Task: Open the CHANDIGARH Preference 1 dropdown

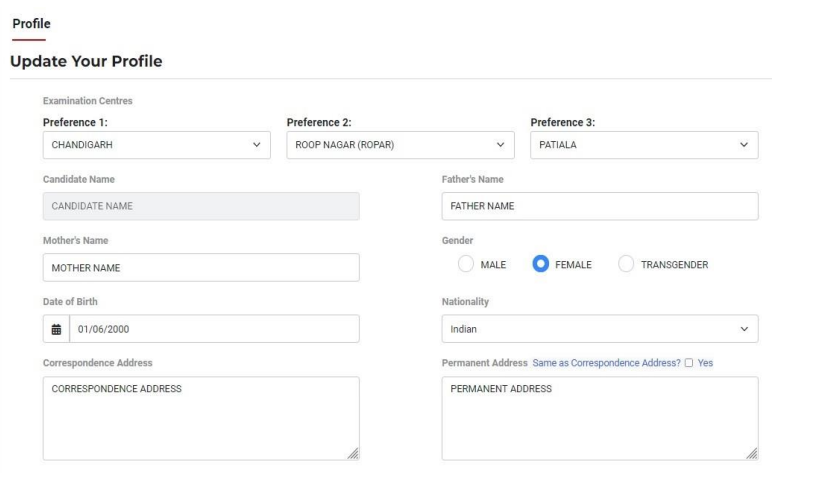Action: tap(157, 145)
